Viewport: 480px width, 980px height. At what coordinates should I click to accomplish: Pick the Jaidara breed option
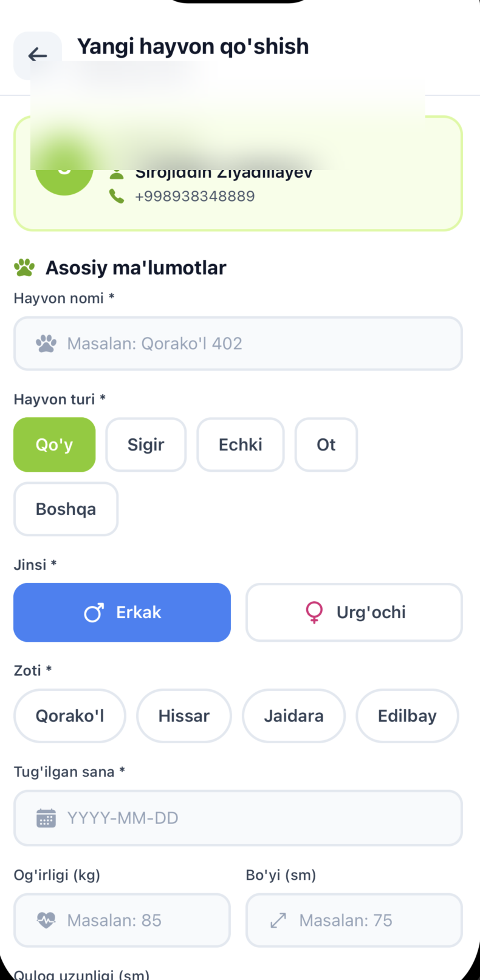tap(293, 716)
